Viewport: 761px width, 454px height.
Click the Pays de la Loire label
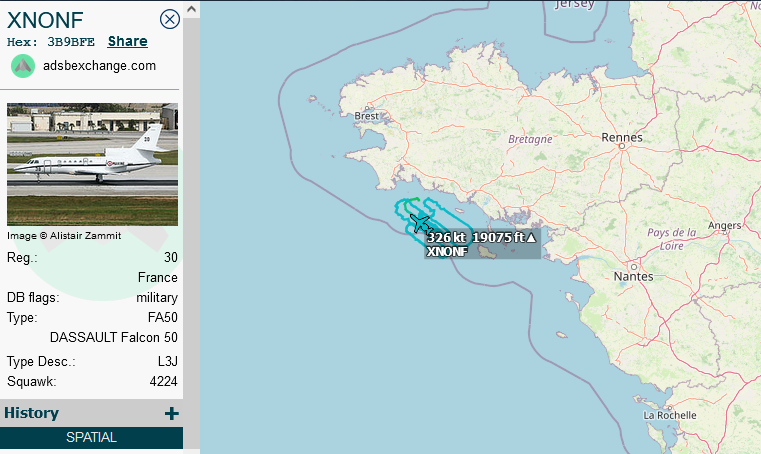tap(672, 239)
